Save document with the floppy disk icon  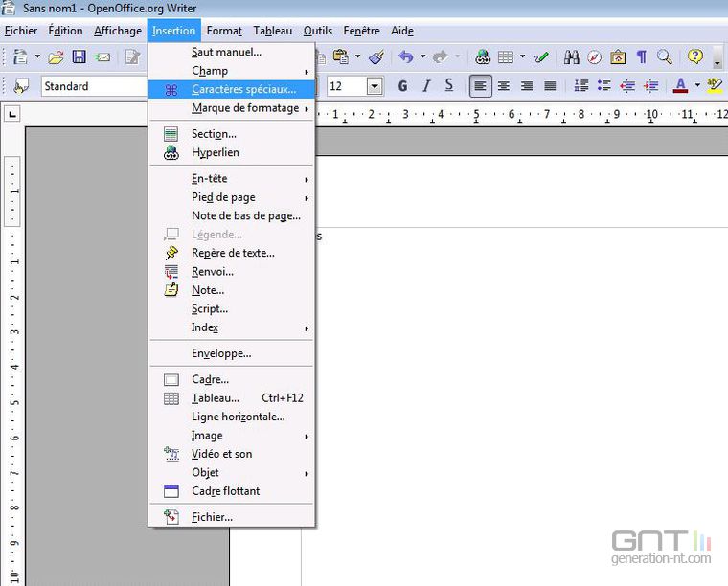click(79, 57)
